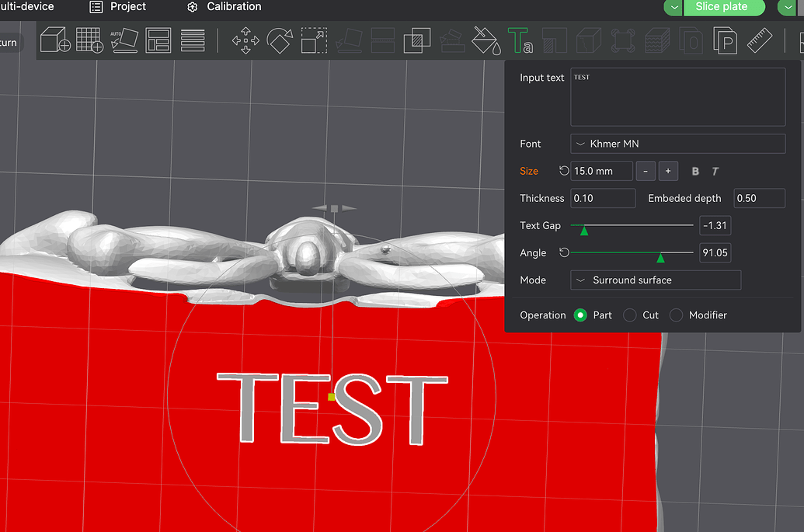This screenshot has width=804, height=532.
Task: Decrease text size with the minus button
Action: (646, 171)
